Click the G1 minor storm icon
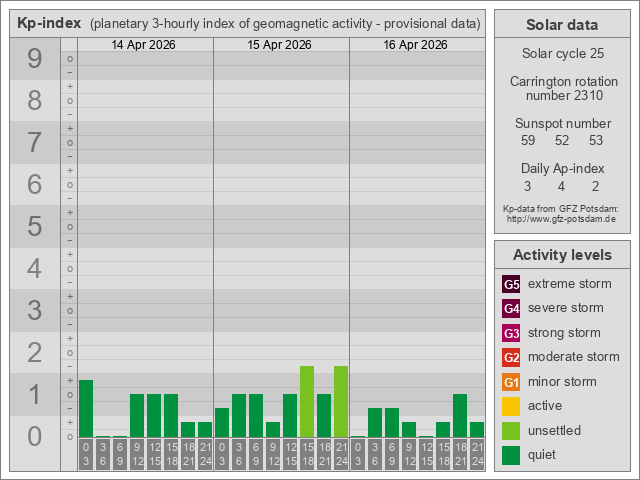 [511, 382]
